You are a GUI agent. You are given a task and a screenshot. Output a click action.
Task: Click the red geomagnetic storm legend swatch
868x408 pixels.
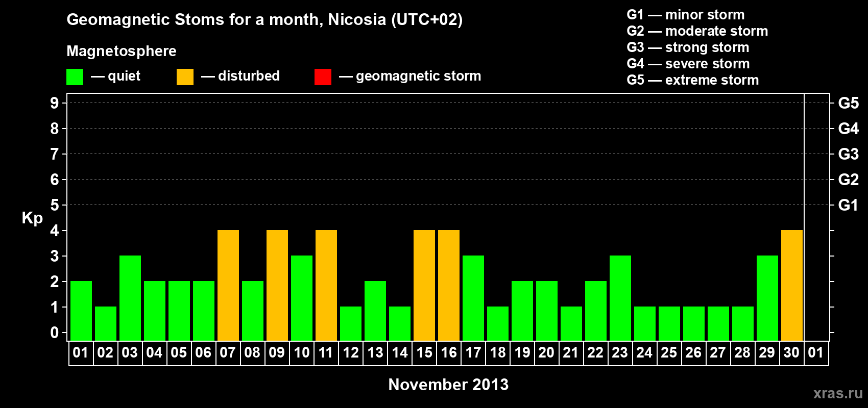323,77
